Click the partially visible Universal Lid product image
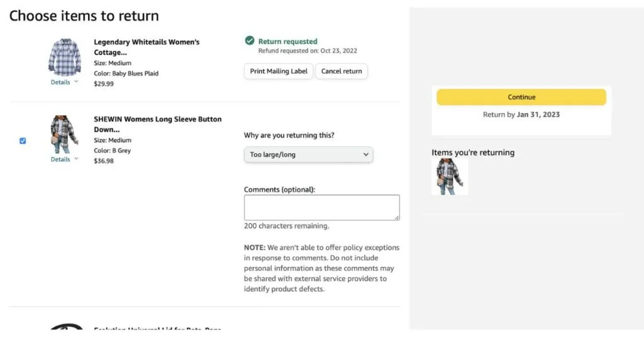Screen dimensions: 644x337 click(x=67, y=326)
